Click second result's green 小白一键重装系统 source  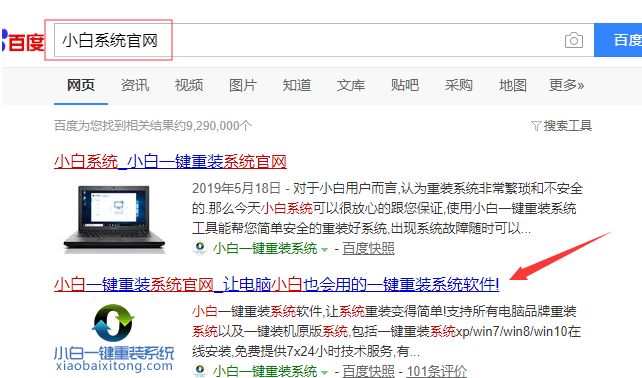pos(265,371)
